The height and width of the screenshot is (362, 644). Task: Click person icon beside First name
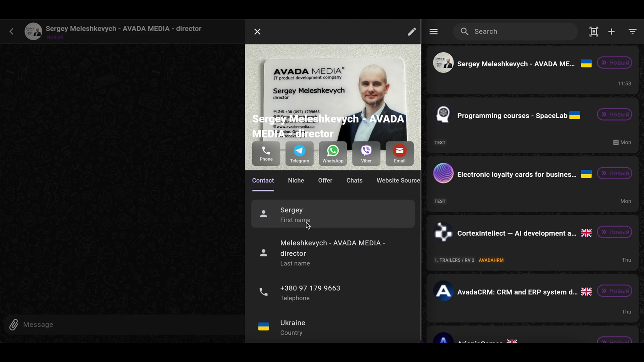point(264,214)
